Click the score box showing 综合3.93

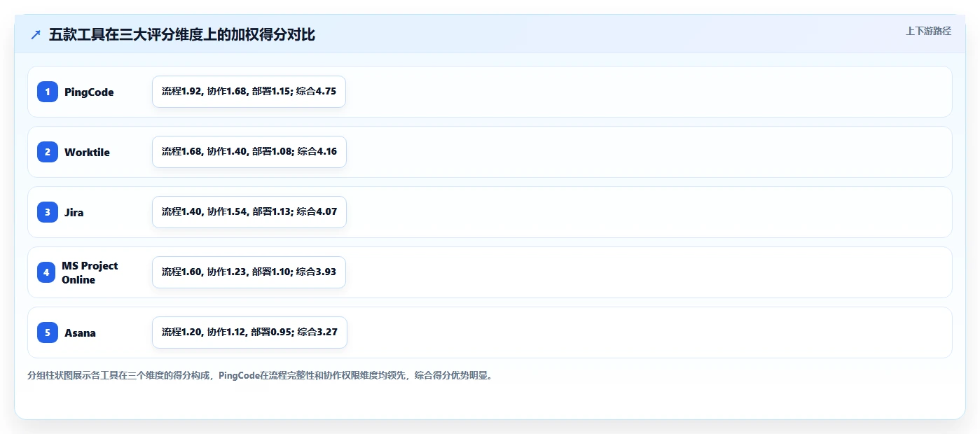(249, 272)
